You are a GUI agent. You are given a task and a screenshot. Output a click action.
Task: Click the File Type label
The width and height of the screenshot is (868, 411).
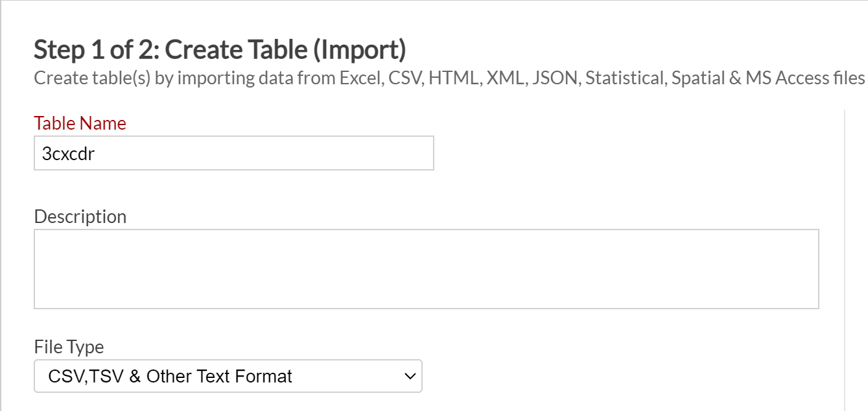[x=69, y=347]
